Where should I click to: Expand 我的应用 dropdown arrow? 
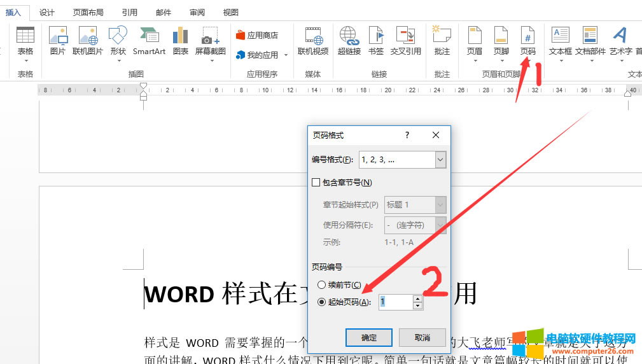[286, 55]
